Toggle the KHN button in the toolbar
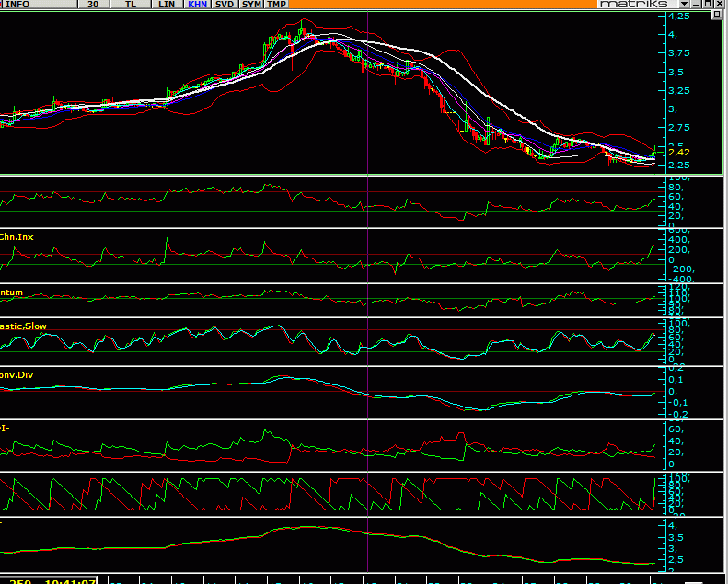The image size is (728, 584). 197,5
